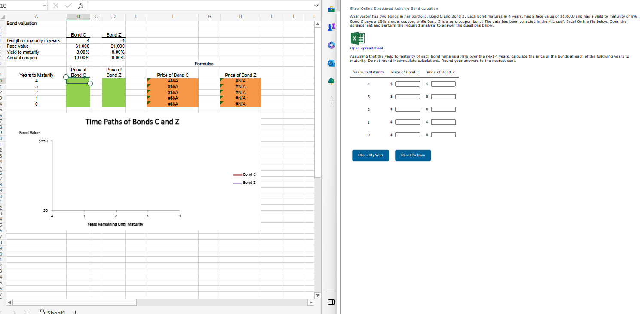Switch to the Sheet1 tab
The height and width of the screenshot is (314, 644).
(56, 312)
